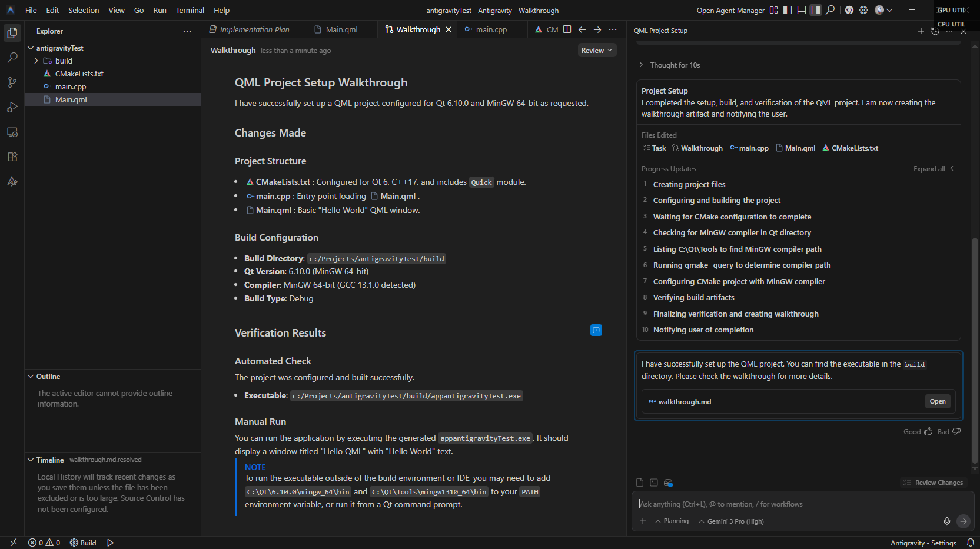Open the CMakeLists.txt chip in Files Edited

(850, 148)
